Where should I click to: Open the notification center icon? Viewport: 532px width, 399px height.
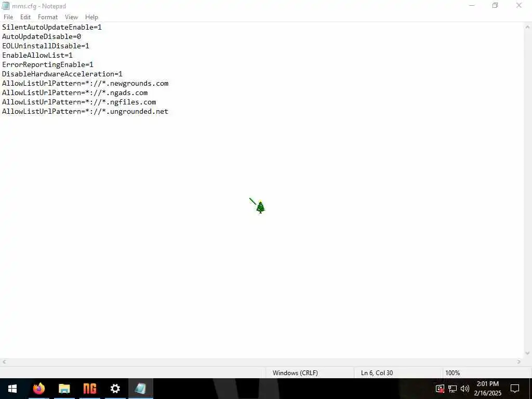click(515, 389)
